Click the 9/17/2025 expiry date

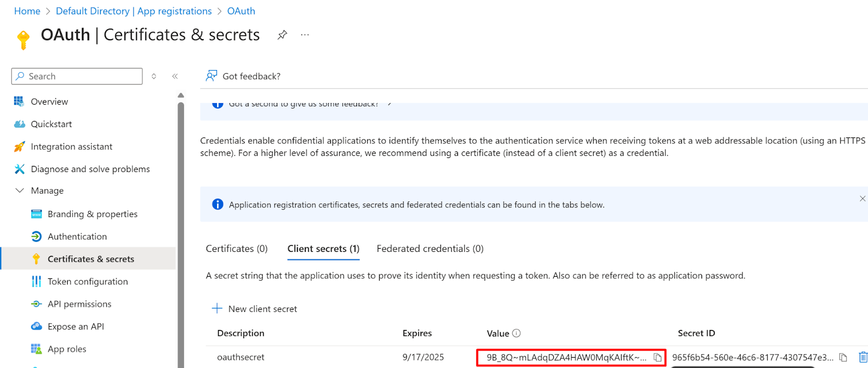click(x=423, y=357)
